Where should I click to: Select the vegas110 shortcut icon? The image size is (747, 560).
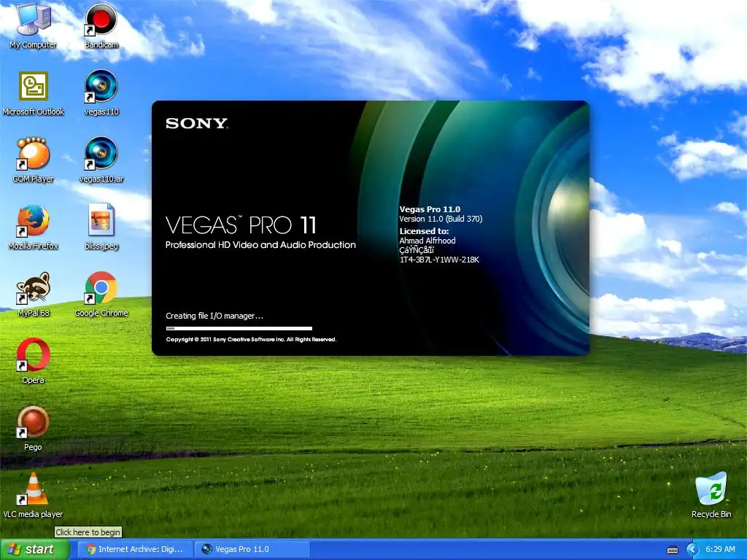click(101, 93)
